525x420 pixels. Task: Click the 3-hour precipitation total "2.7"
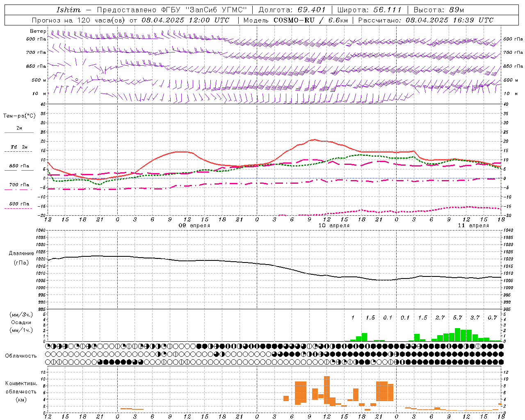pyautogui.click(x=440, y=317)
